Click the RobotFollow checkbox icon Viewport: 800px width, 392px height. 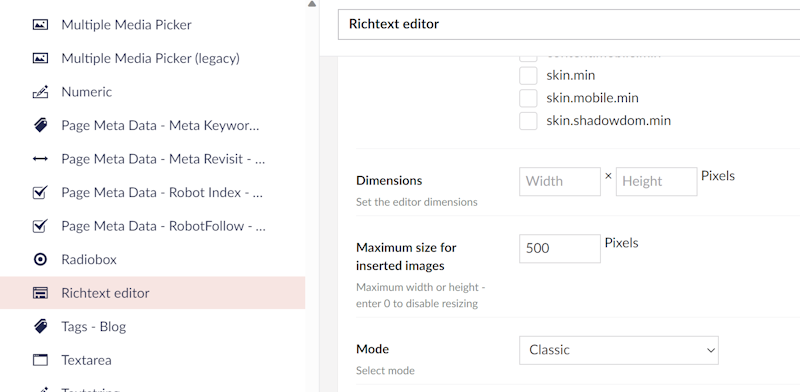point(40,226)
